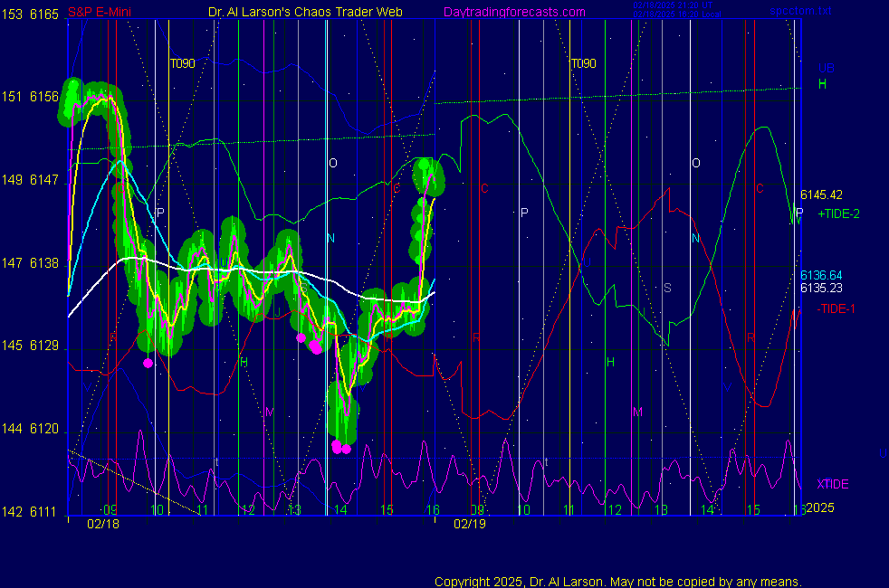Click the spcctom.txt filename label

tap(800, 11)
